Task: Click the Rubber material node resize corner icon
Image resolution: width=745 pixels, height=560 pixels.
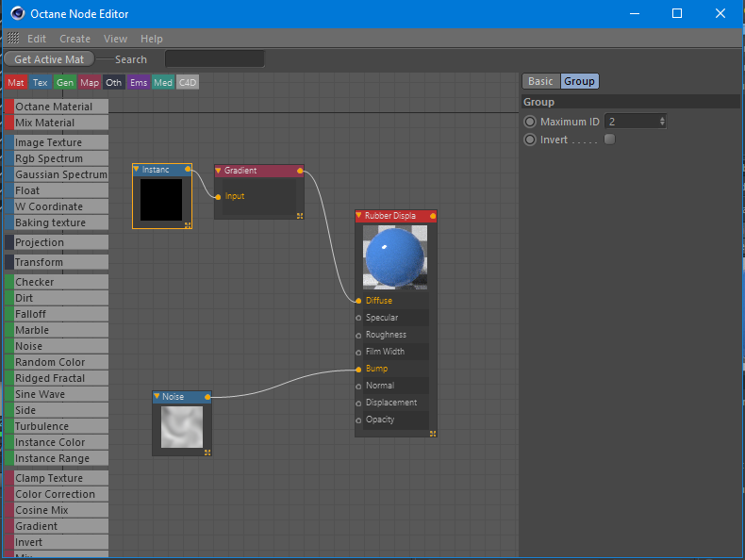Action: pyautogui.click(x=433, y=434)
